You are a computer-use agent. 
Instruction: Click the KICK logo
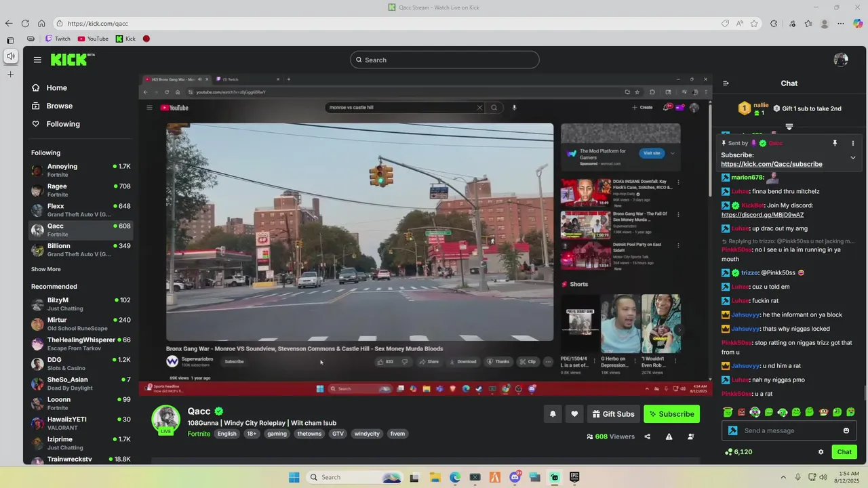click(x=72, y=60)
